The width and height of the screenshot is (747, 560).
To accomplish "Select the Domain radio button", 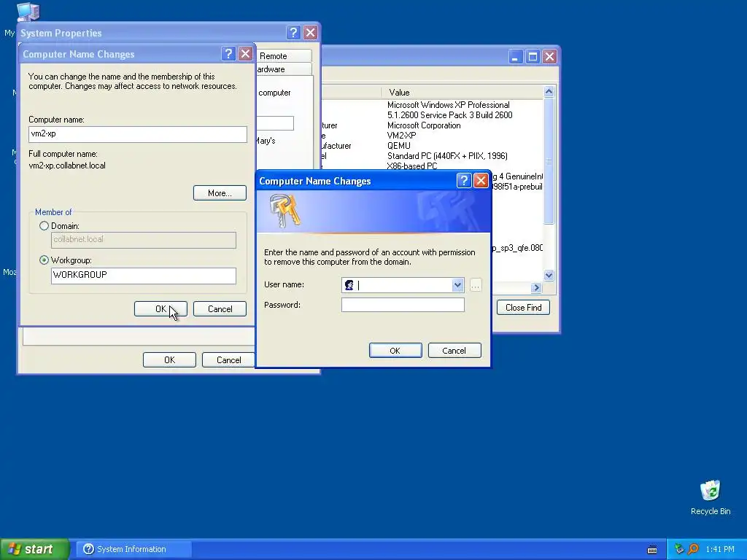I will point(44,226).
